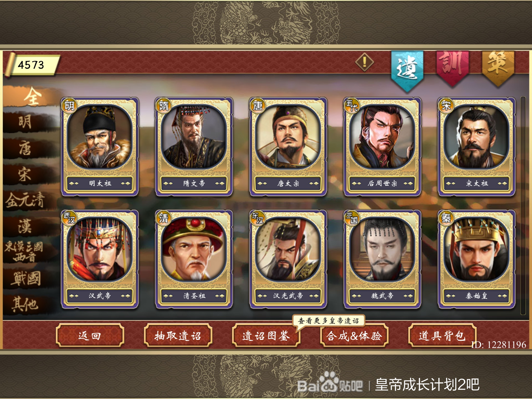Select the 明太祖 emperor card
This screenshot has height=399, width=532.
(x=100, y=147)
